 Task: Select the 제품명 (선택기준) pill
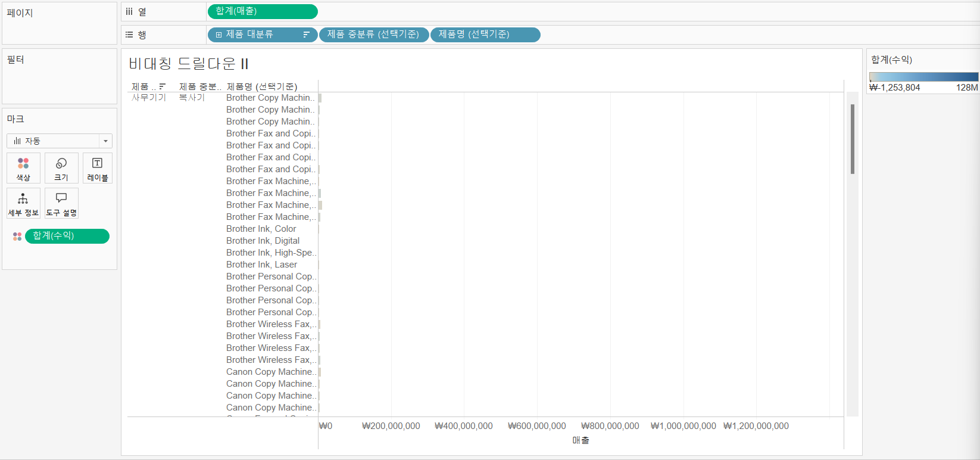(485, 35)
